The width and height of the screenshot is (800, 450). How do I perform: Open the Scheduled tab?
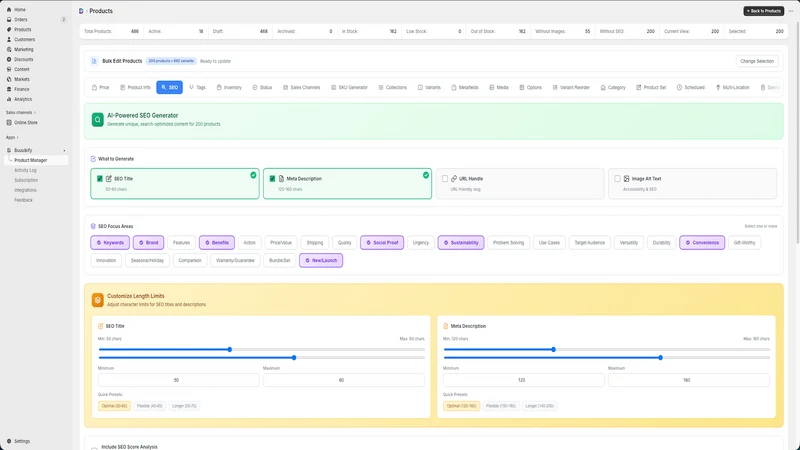click(x=691, y=87)
